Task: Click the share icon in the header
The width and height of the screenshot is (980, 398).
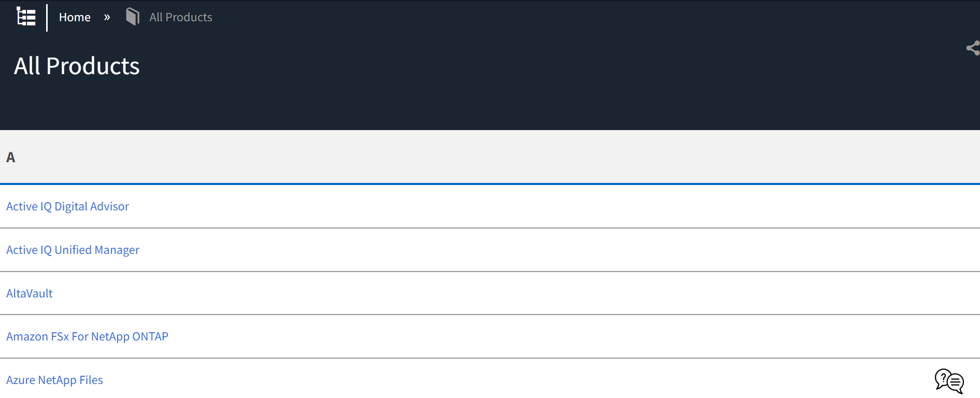Action: [x=973, y=48]
